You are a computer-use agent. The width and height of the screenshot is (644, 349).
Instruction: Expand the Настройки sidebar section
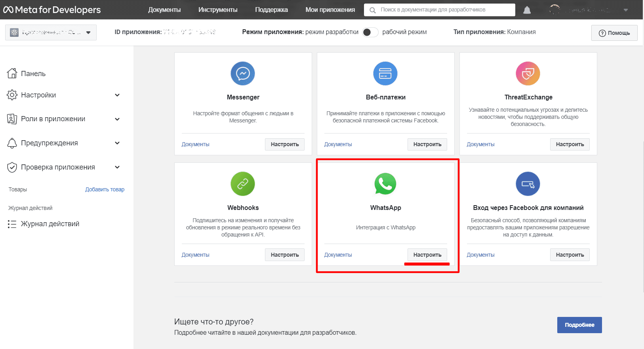tap(117, 95)
